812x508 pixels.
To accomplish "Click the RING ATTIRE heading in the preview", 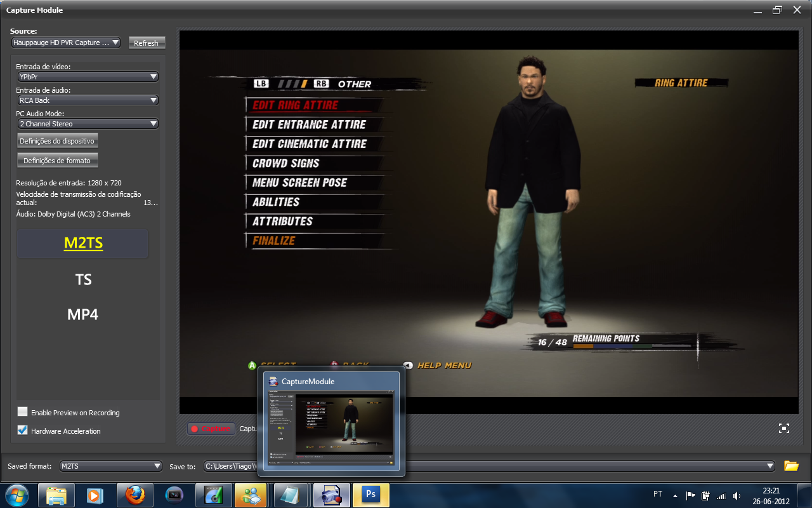I will point(681,83).
